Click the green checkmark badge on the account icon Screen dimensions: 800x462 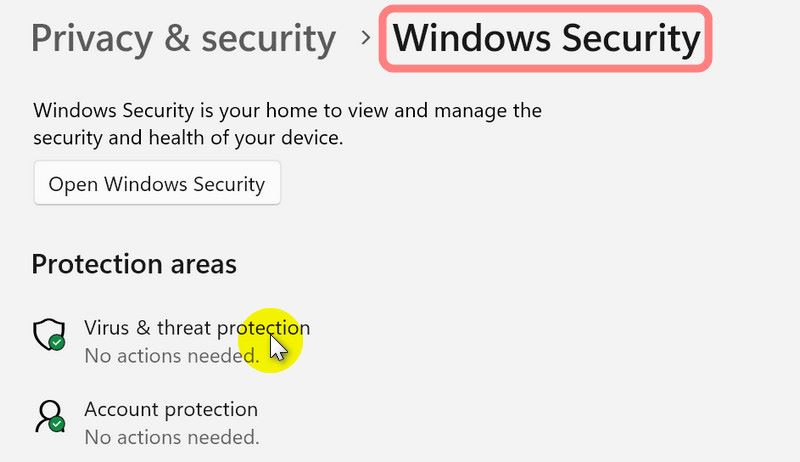click(x=57, y=425)
